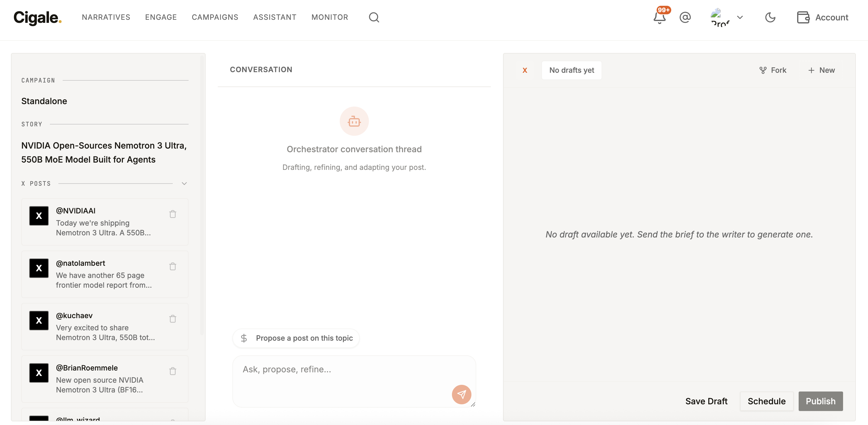
Task: Click the Publish button
Action: tap(820, 401)
